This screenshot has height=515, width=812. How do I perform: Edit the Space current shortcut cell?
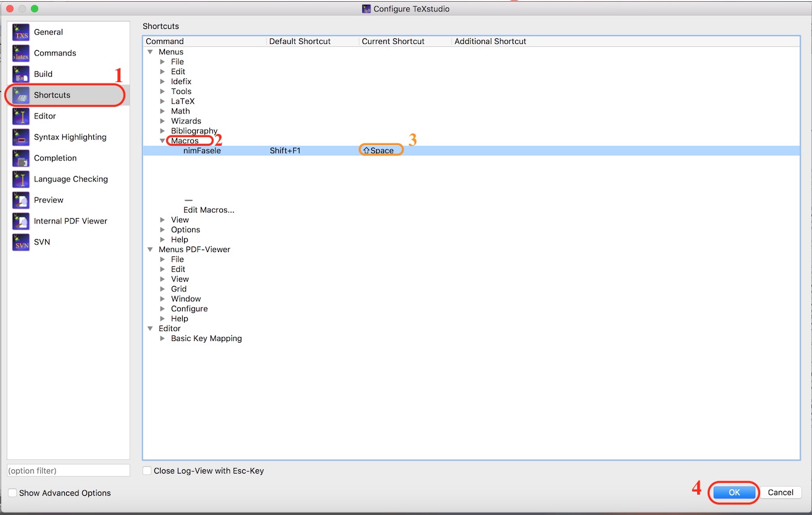379,151
